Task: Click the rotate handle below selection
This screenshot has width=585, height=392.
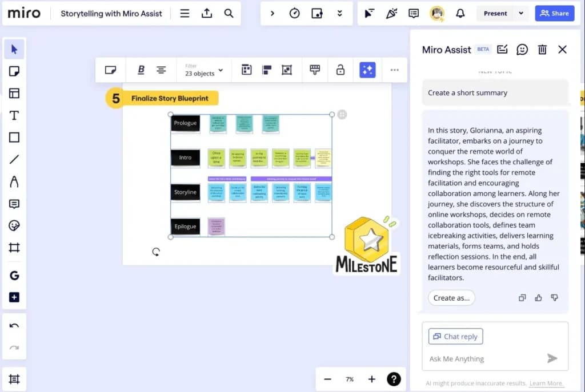Action: pos(156,252)
